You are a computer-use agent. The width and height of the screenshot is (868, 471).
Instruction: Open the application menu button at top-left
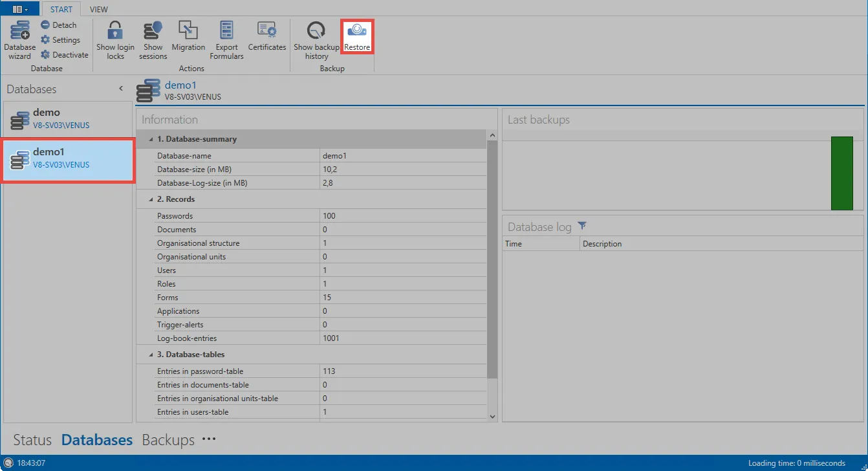[21, 9]
